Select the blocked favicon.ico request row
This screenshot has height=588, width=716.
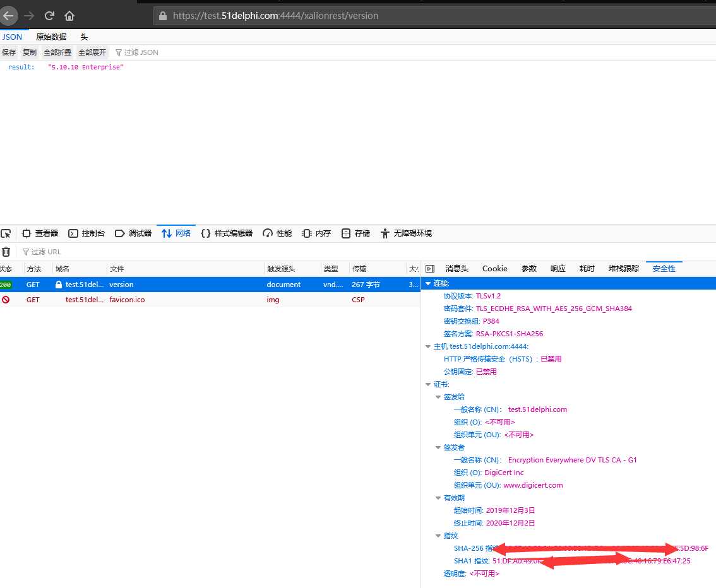[x=210, y=300]
